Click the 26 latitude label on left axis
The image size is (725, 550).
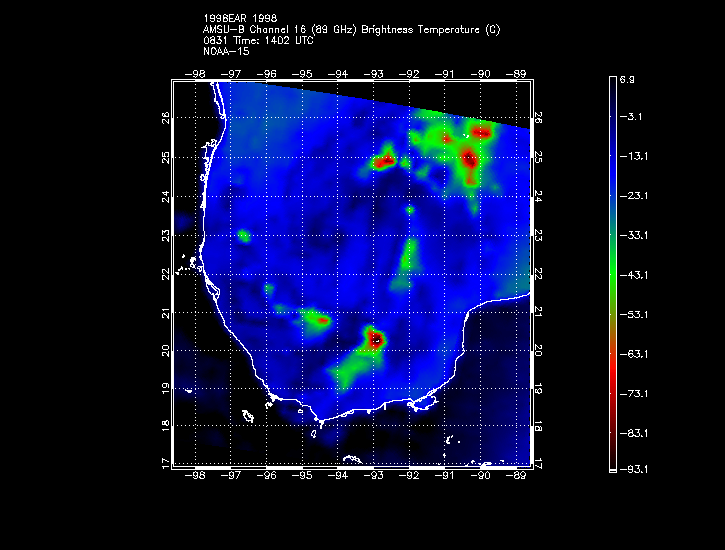(x=165, y=117)
